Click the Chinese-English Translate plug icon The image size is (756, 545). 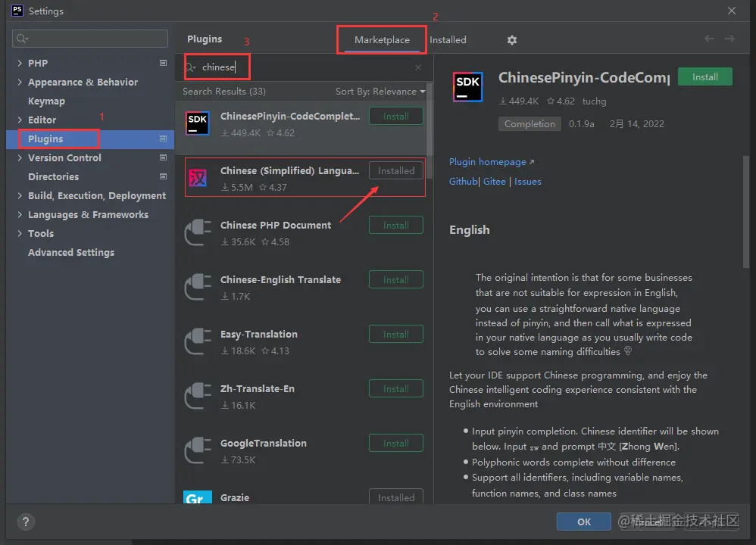tap(198, 287)
